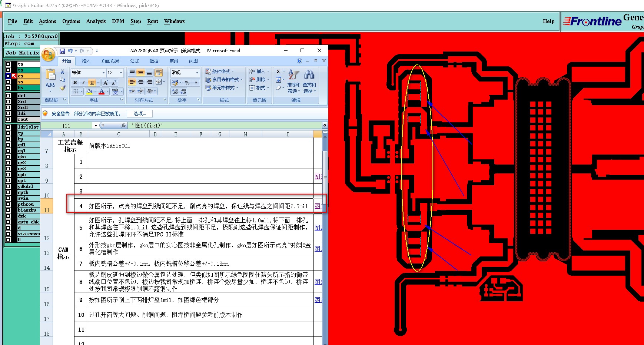This screenshot has width=644, height=345.
Task: Expand the formula bar chevron
Action: coord(325,125)
